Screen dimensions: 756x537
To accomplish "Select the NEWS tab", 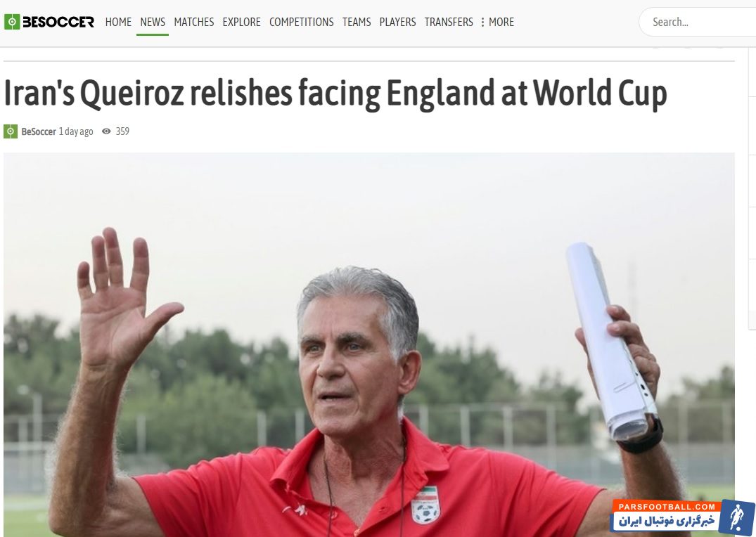I will pyautogui.click(x=153, y=22).
